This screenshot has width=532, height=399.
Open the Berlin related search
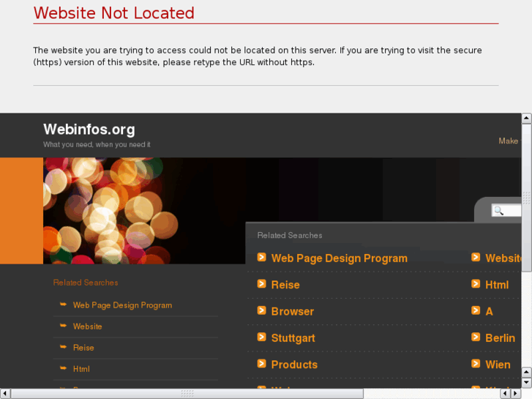tap(500, 338)
